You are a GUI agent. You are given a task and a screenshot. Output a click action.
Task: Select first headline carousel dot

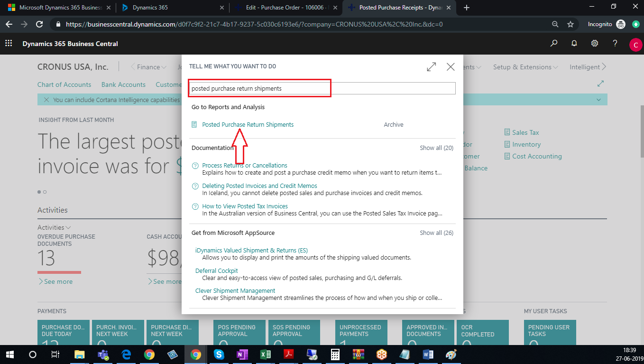[x=39, y=192]
